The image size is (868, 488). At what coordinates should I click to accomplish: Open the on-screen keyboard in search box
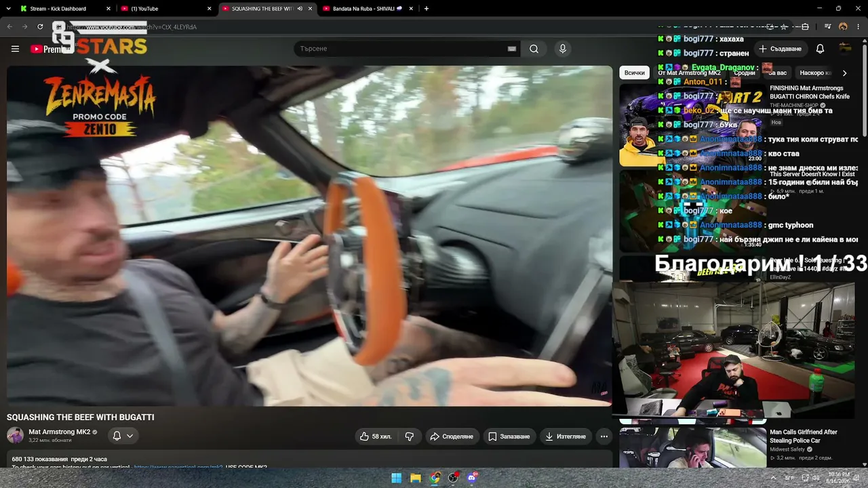(512, 49)
